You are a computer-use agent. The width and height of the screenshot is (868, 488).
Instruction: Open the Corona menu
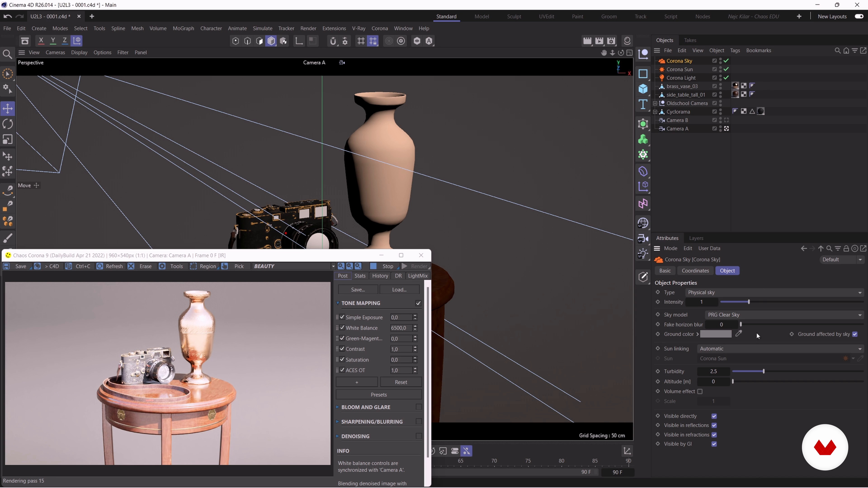380,29
